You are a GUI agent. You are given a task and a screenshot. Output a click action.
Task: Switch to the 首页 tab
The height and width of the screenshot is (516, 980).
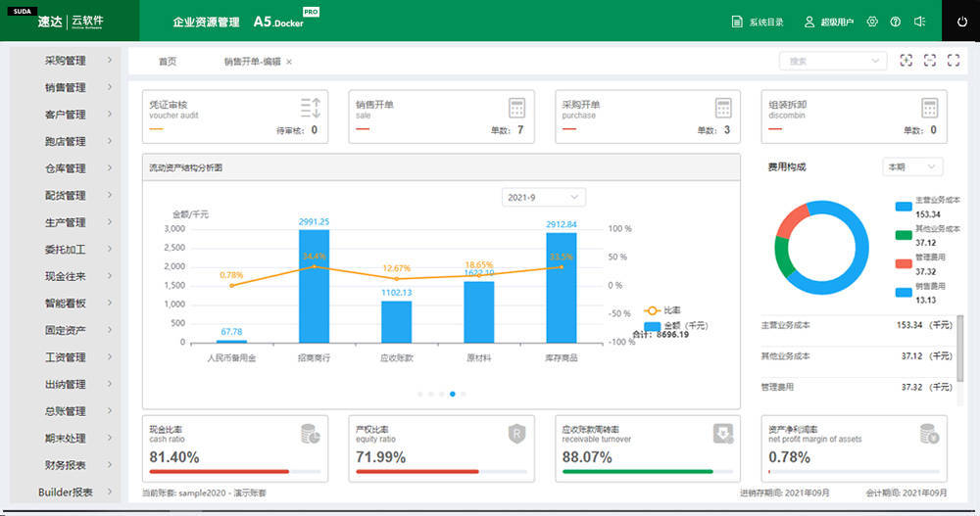tap(168, 62)
